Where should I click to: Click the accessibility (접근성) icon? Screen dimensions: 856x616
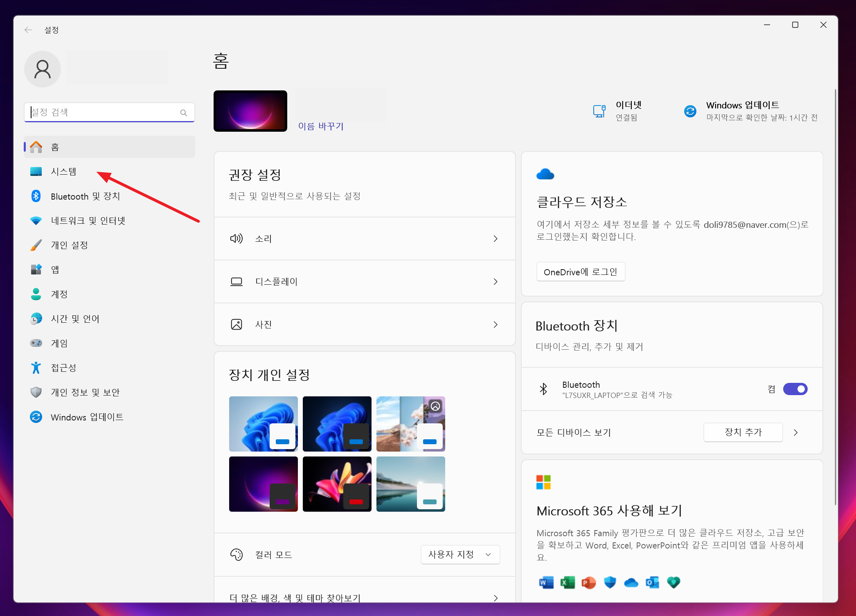tap(36, 368)
